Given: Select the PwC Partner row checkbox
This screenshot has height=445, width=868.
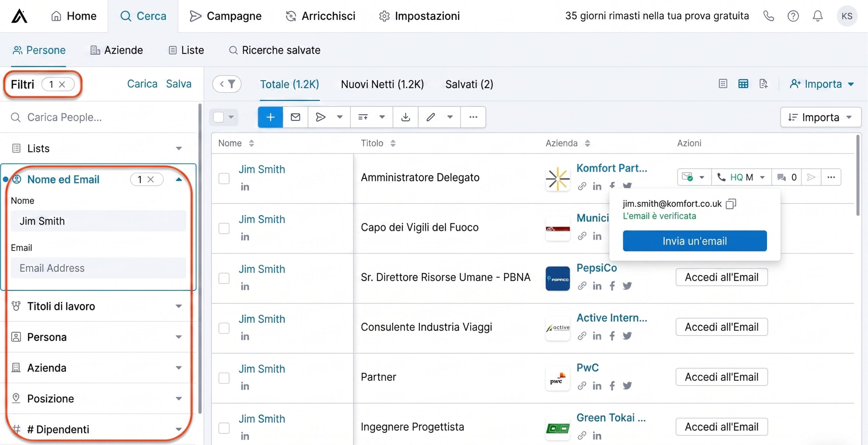Looking at the screenshot, I should (224, 378).
